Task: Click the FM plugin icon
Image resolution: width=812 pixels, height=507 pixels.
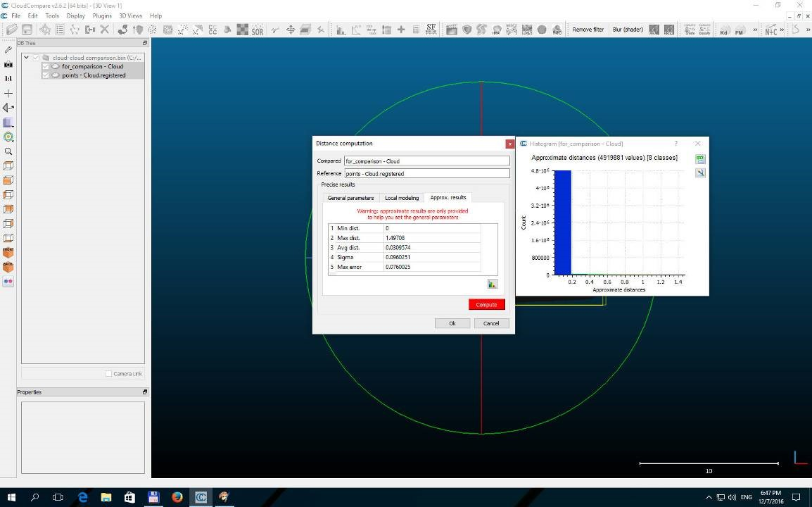Action: tap(739, 30)
